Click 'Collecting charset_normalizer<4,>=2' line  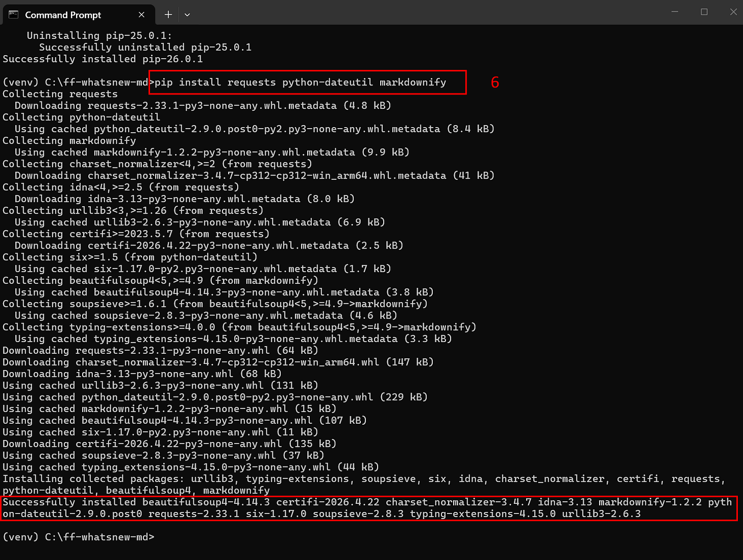tap(158, 164)
